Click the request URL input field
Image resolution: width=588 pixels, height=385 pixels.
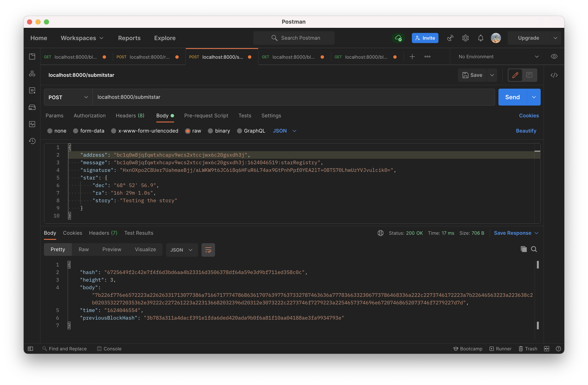[222, 97]
